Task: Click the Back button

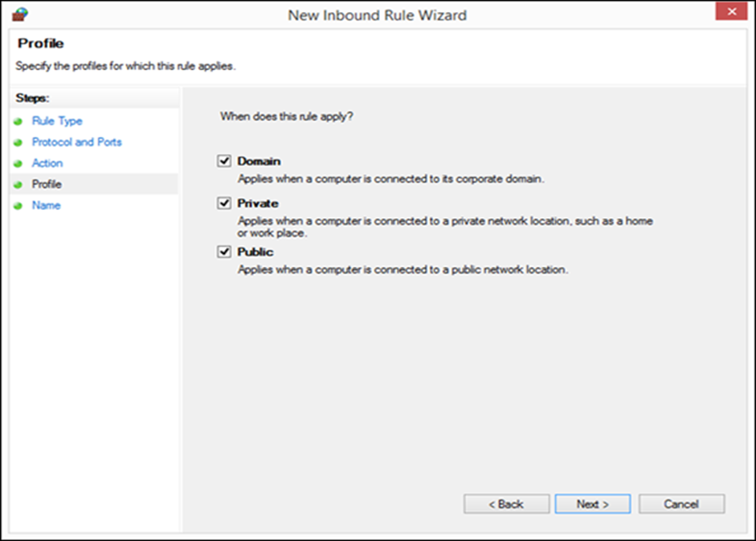Action: (506, 504)
